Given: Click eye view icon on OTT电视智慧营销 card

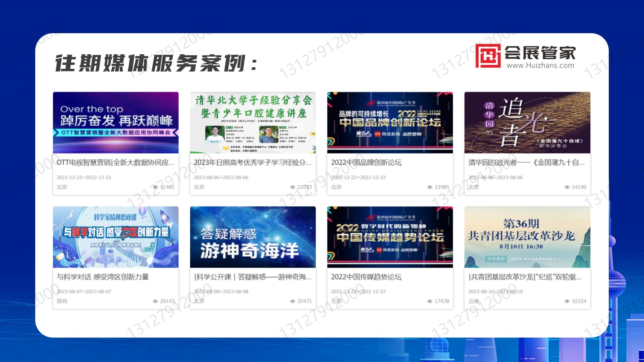Looking at the screenshot, I should tap(155, 187).
